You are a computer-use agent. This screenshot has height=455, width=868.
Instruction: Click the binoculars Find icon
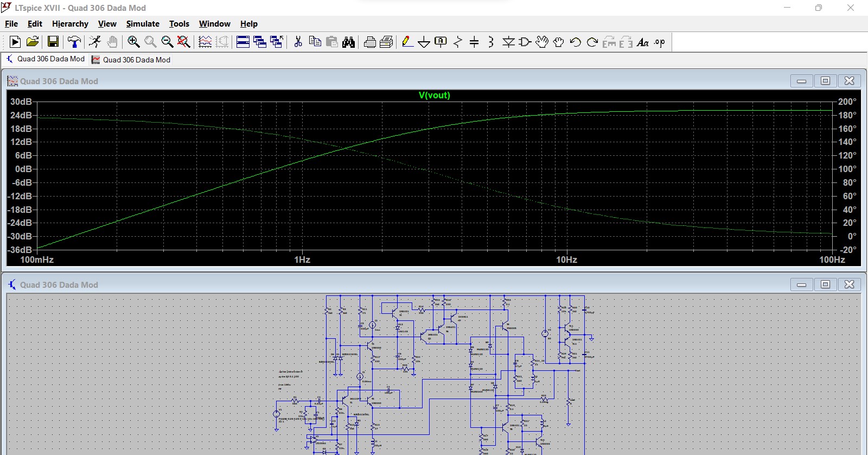click(348, 42)
